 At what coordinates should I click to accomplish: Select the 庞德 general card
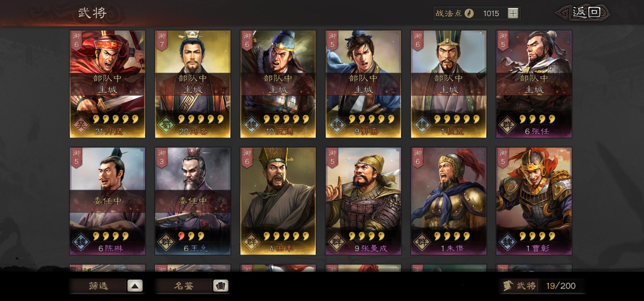(x=278, y=84)
